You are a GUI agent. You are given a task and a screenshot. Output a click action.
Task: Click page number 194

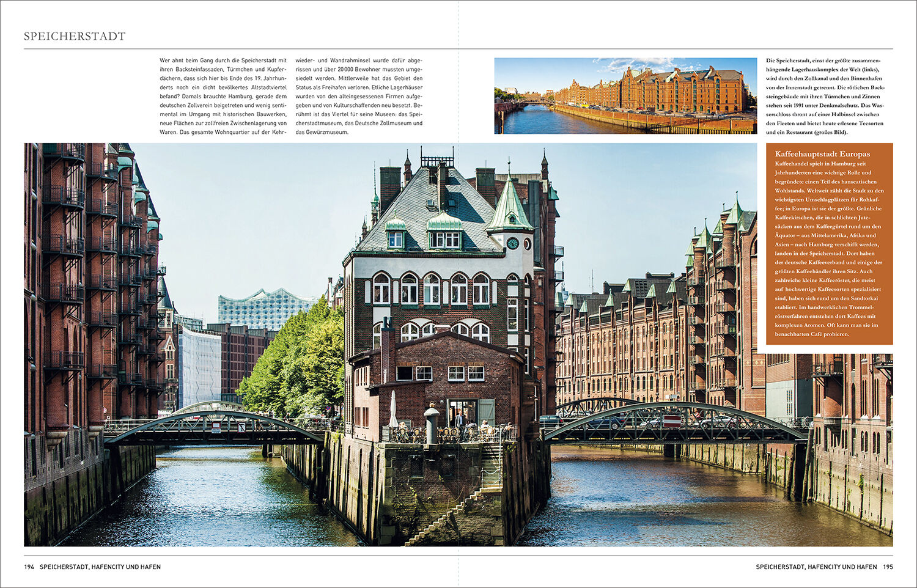(x=29, y=567)
